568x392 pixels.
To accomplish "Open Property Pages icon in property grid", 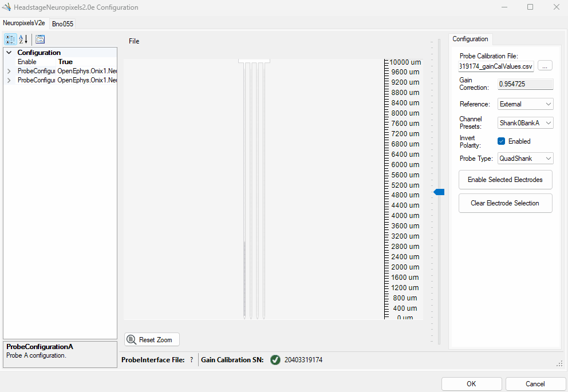I will tap(40, 39).
